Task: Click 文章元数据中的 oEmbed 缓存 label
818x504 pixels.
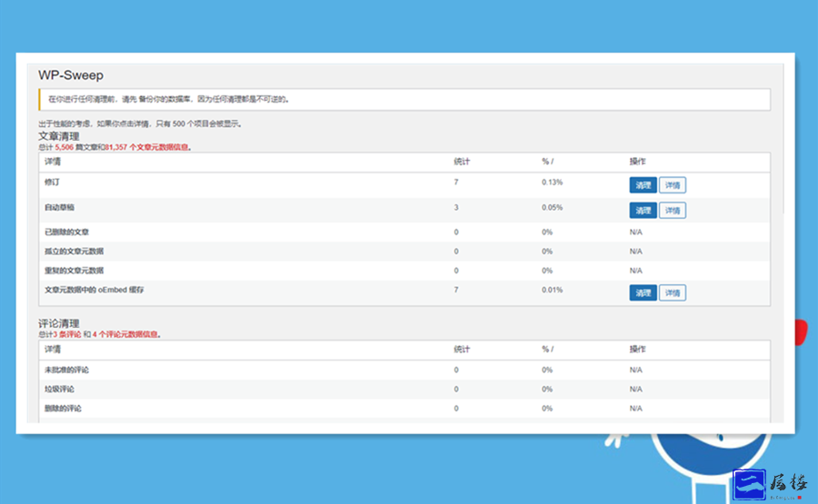Action: (x=95, y=290)
